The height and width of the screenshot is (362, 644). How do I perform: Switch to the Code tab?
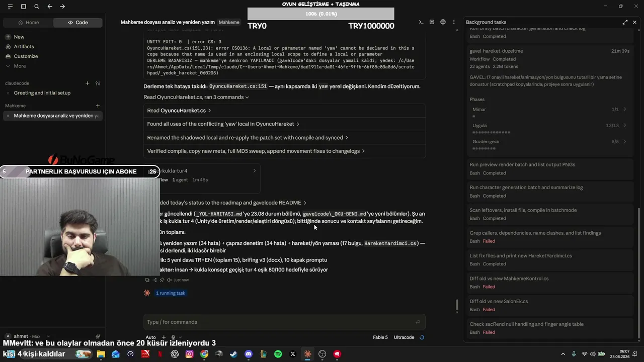78,23
